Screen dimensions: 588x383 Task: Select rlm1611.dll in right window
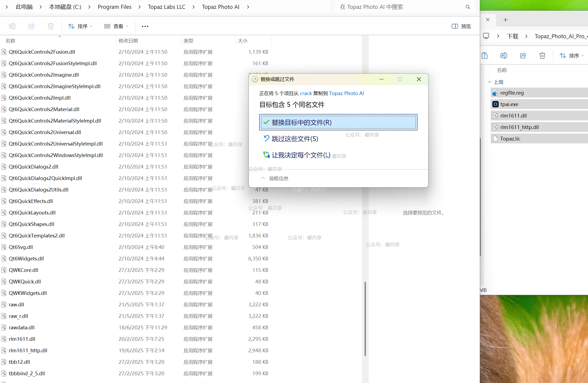[539, 116]
